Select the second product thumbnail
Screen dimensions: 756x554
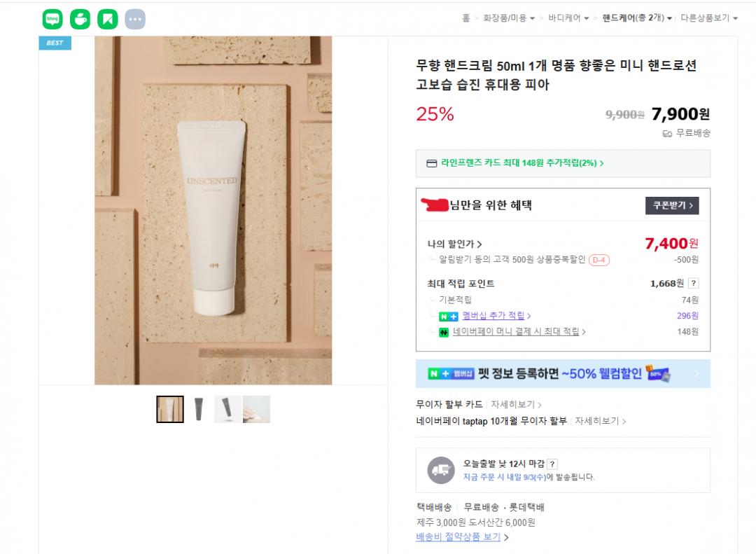199,409
